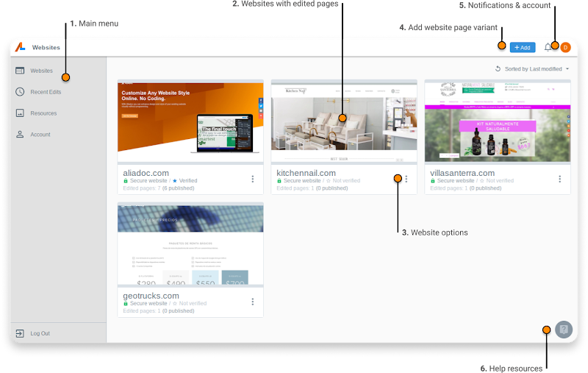The image size is (588, 373).
Task: Open the orange user avatar
Action: pos(565,47)
